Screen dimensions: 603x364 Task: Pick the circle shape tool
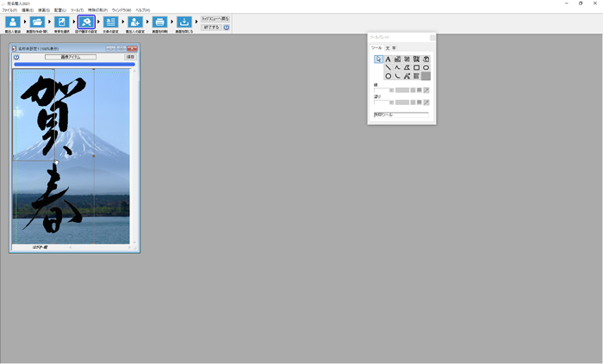(388, 76)
